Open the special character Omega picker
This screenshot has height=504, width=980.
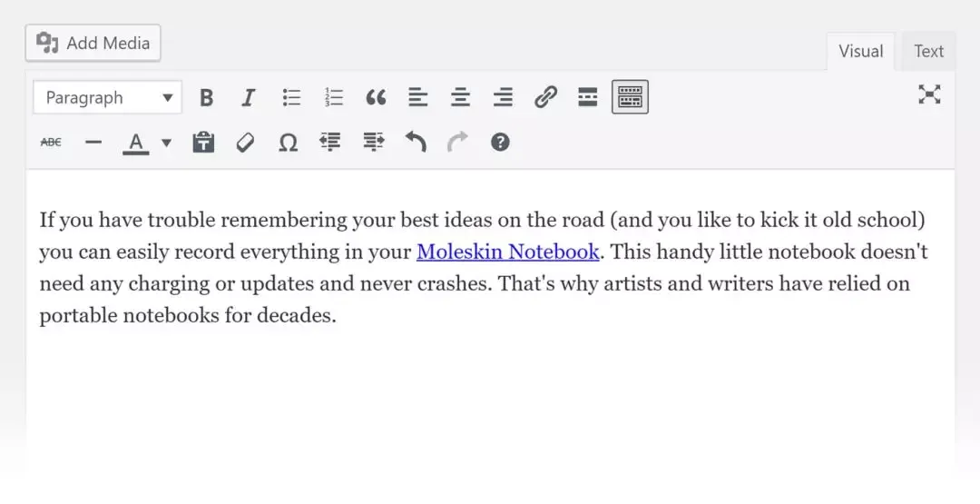click(288, 143)
